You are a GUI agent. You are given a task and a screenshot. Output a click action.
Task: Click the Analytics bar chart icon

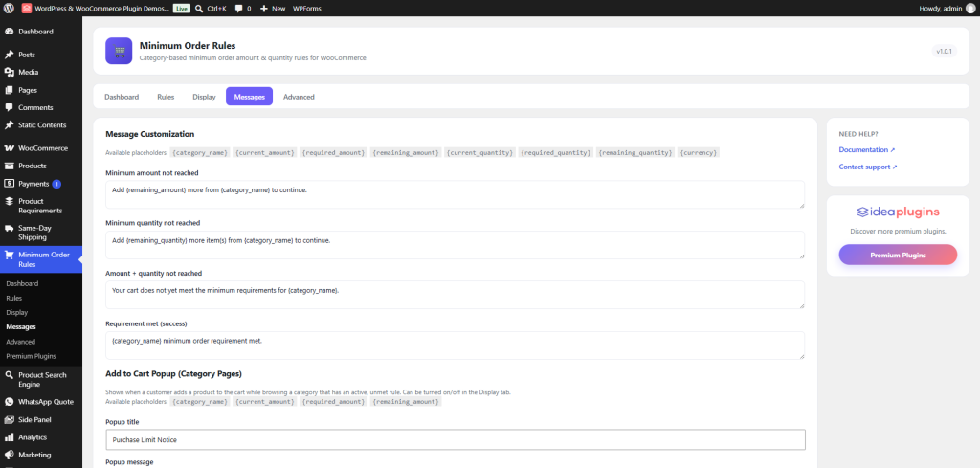(x=9, y=437)
